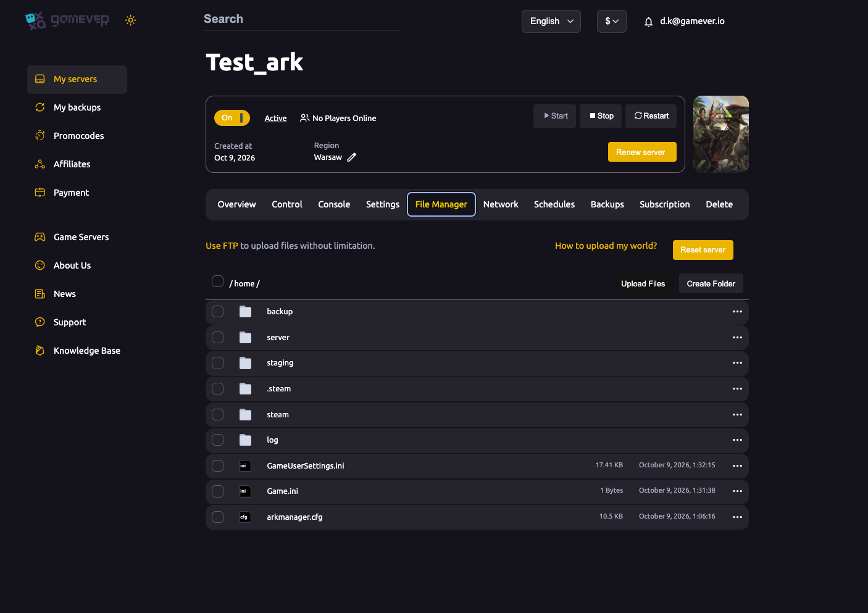This screenshot has height=613, width=868.
Task: Check the arkmanager.cfg checkbox
Action: (x=217, y=517)
